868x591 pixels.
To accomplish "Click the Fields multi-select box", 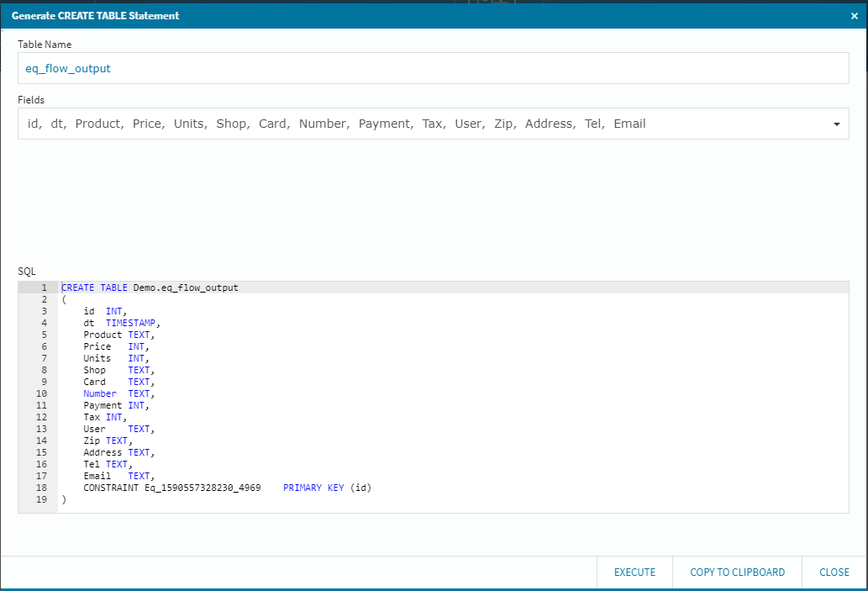I will coord(434,124).
